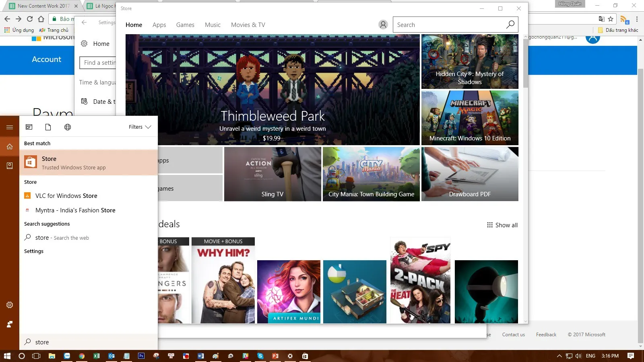Open the settings gear in search sidebar
The width and height of the screenshot is (644, 362).
(x=10, y=305)
